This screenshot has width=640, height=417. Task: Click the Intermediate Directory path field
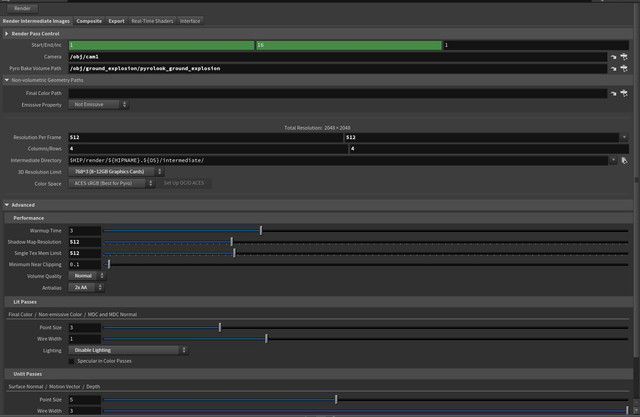[338, 160]
